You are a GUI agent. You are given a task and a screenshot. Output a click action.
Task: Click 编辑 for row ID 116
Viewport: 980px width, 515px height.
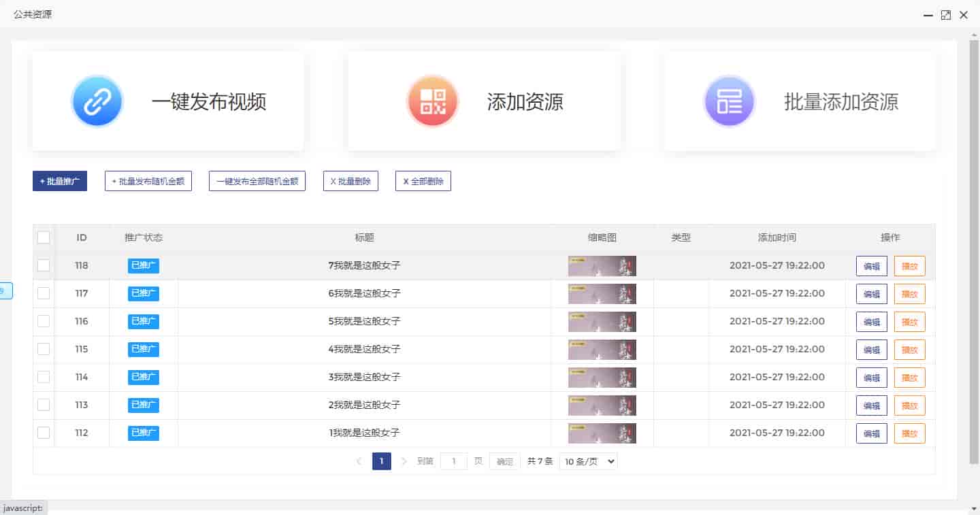coord(871,322)
